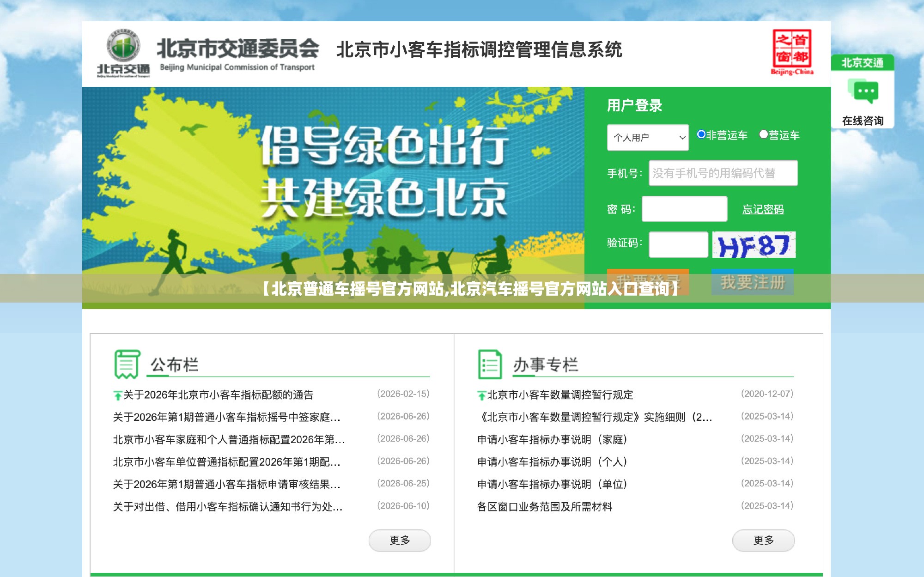Click 更多 button under 公布栏
Image resolution: width=924 pixels, height=577 pixels.
(x=400, y=540)
